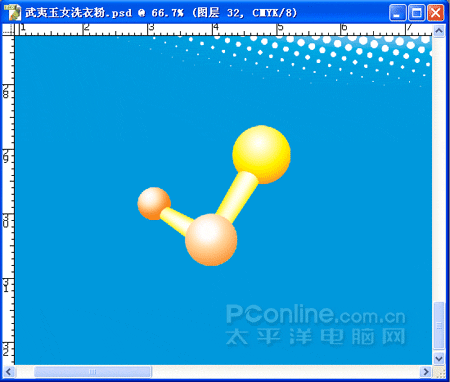Click the PConline.com.cn watermark text
The image size is (450, 382).
click(x=315, y=314)
